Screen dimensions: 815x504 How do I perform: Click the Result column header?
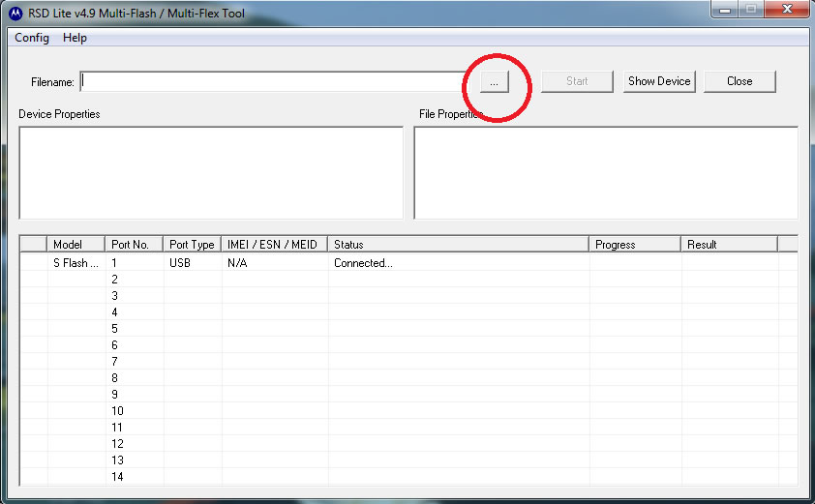tap(730, 244)
